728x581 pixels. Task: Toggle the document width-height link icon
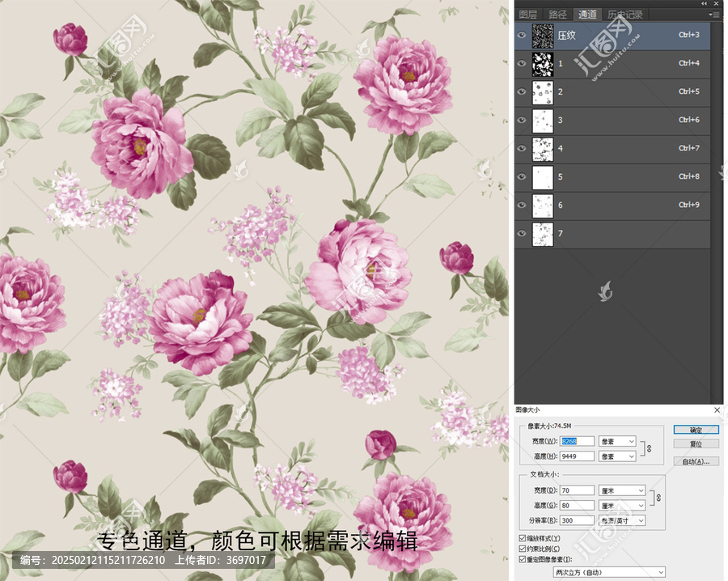tap(658, 498)
